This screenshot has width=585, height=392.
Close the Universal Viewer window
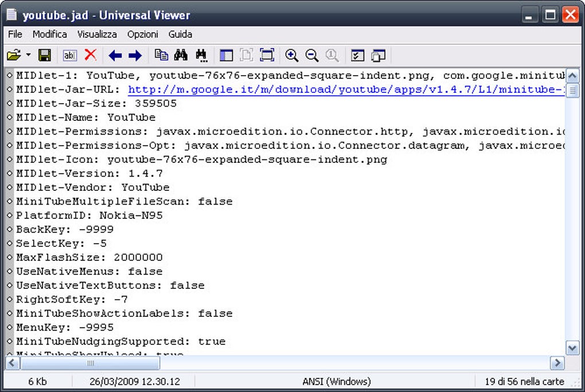coord(571,15)
